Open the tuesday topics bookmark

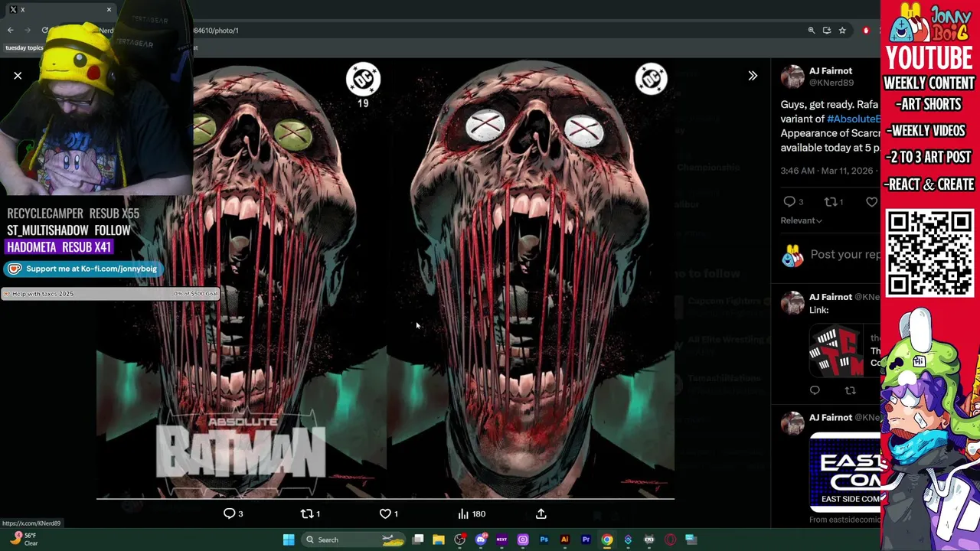tap(24, 47)
